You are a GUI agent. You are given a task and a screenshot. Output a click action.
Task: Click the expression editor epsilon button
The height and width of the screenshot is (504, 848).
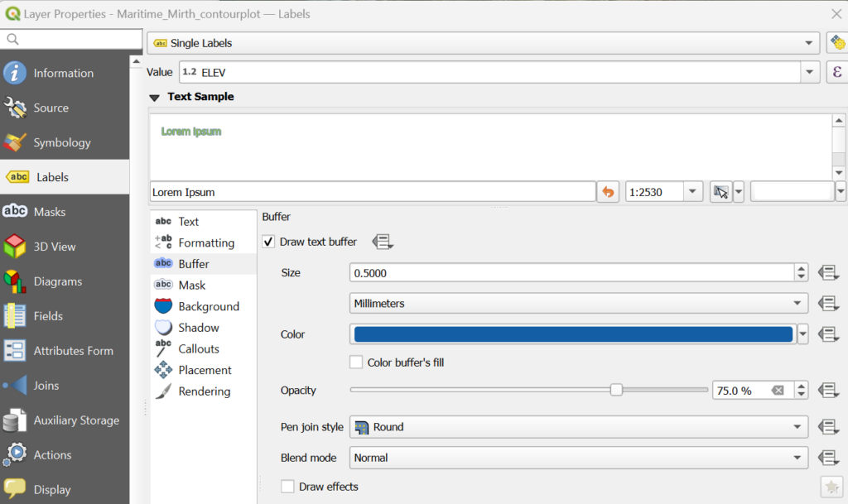click(x=836, y=73)
